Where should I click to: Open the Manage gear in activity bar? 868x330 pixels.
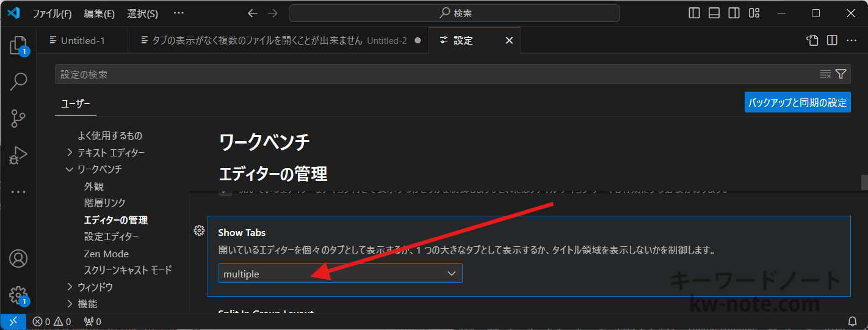(18, 295)
